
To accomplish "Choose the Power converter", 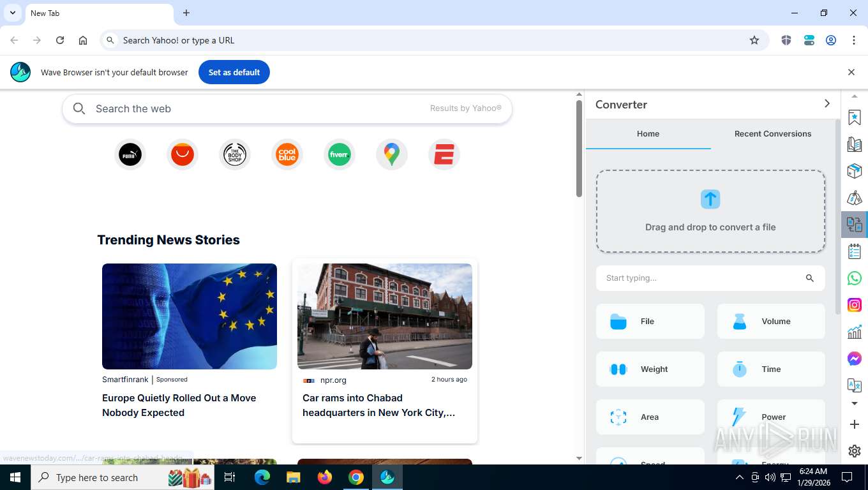I will 771,417.
